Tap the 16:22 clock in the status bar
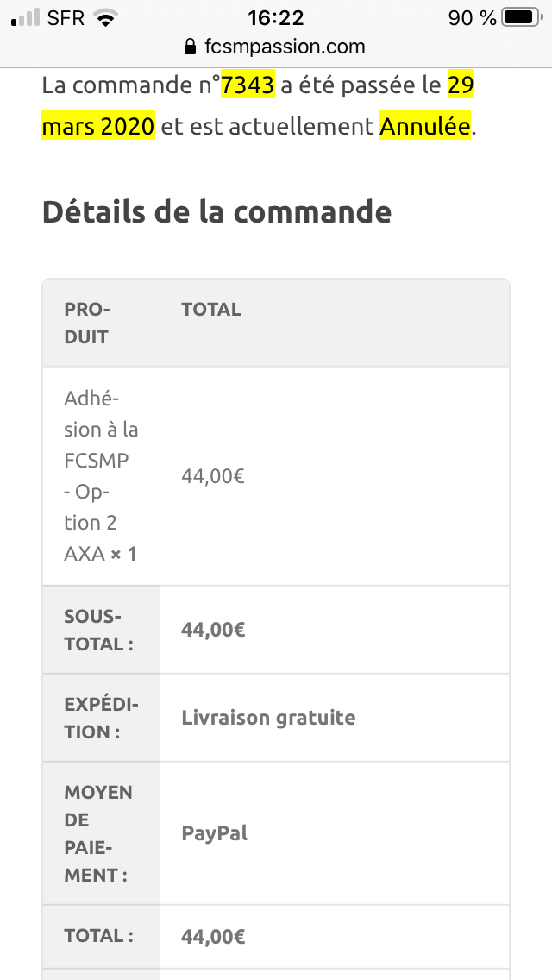Viewport: 552px width, 980px height. point(276,18)
